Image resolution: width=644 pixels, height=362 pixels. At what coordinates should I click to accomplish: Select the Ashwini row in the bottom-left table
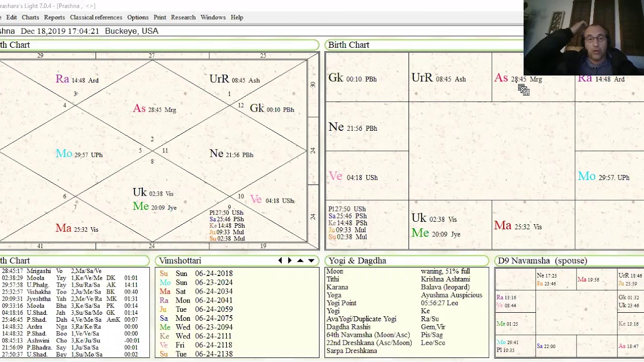(x=70, y=340)
